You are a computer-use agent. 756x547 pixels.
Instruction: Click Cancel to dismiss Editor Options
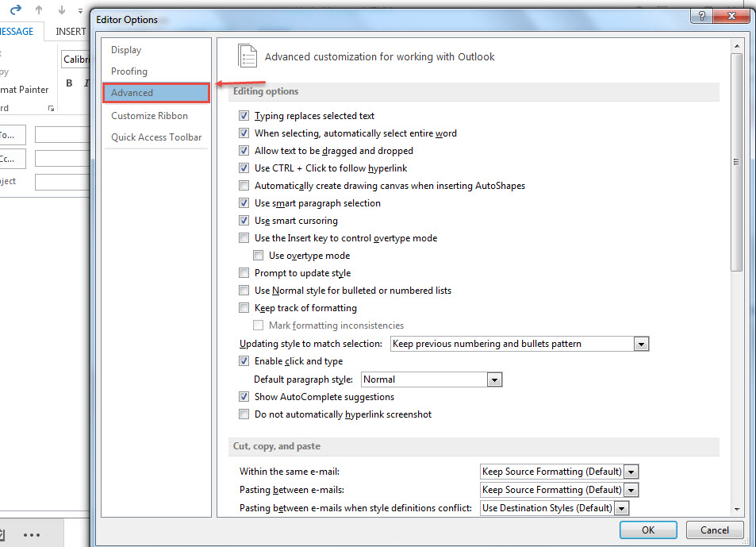pyautogui.click(x=714, y=530)
